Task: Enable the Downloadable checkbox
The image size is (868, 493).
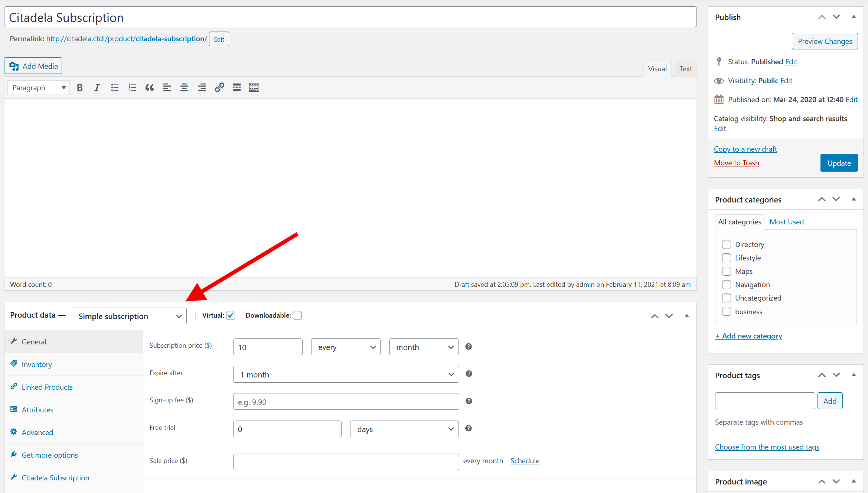Action: tap(297, 315)
